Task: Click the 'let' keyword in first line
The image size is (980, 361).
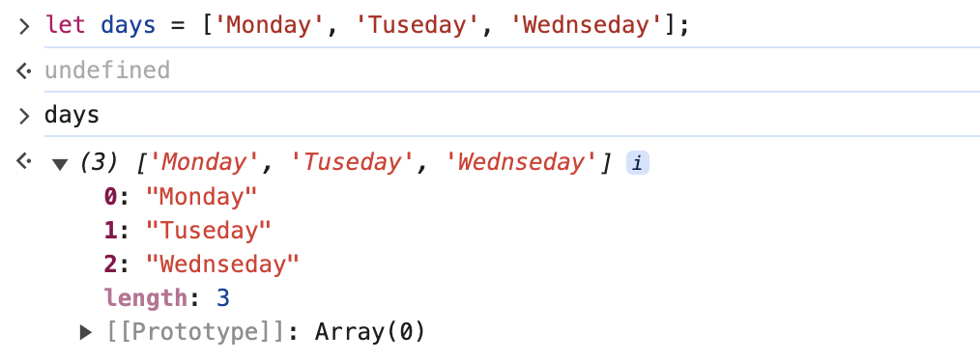Action: [65, 26]
